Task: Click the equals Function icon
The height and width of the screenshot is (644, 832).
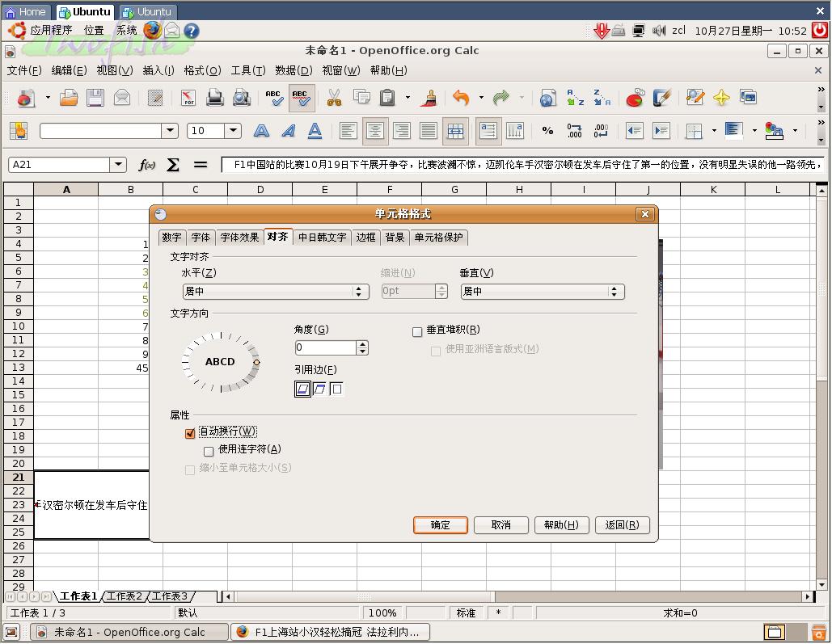Action: [x=200, y=165]
